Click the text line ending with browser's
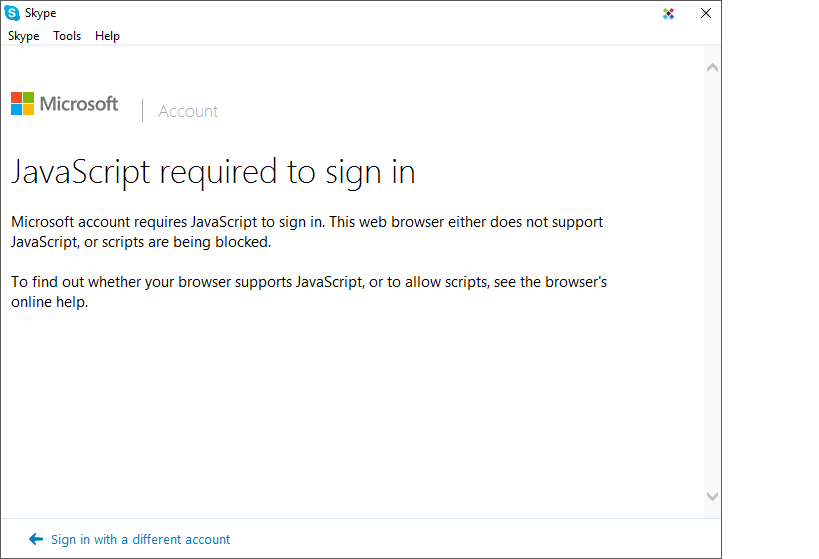 point(309,282)
